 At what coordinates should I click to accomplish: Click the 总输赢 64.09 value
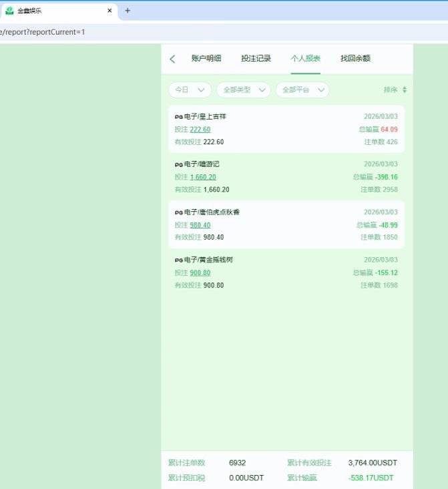tap(389, 130)
